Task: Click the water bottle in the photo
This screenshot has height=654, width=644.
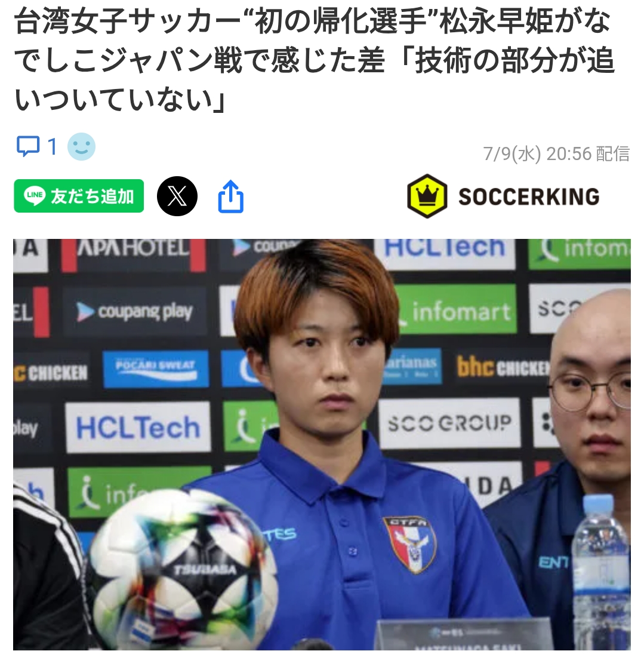Action: coord(600,573)
